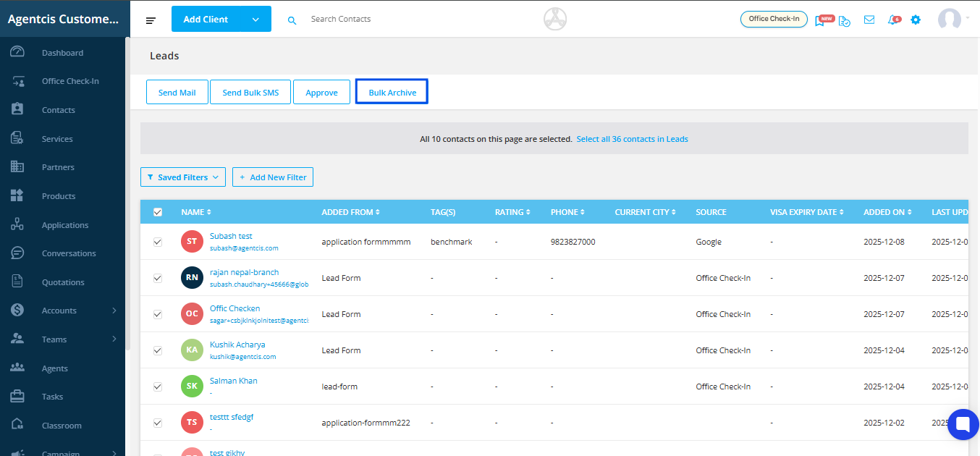Open the Contacts menu item
The image size is (980, 456).
59,110
